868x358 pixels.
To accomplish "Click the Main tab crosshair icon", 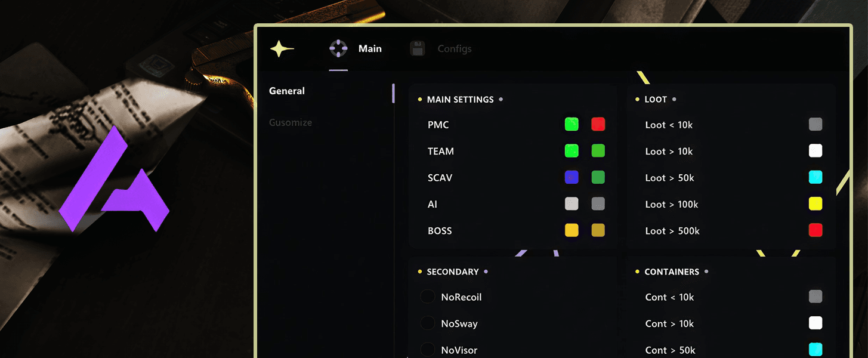I will click(x=338, y=49).
